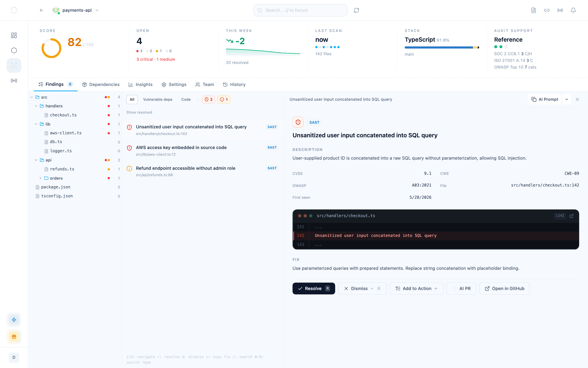Click highlighted code line 142
The width and height of the screenshot is (588, 368).
[436, 235]
